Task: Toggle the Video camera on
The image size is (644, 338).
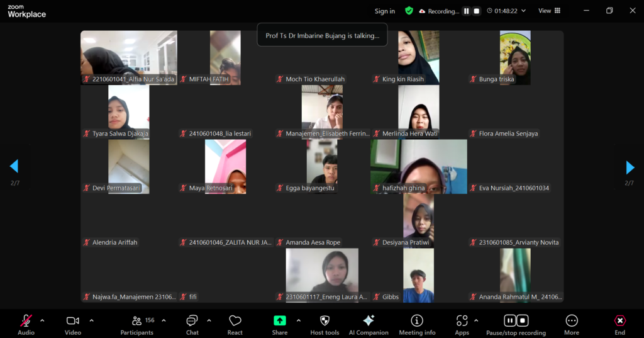Action: (x=73, y=324)
